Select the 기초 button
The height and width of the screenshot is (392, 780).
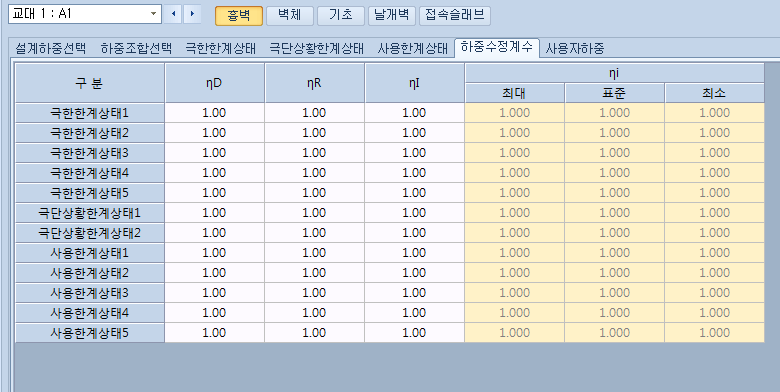click(x=341, y=15)
